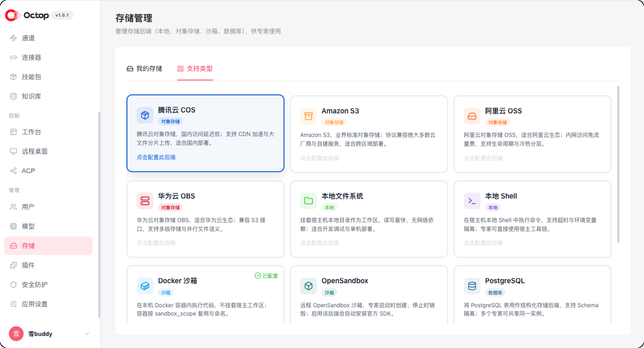This screenshot has width=644, height=348.
Task: Click the channel icon beside 通道
Action: 13,38
